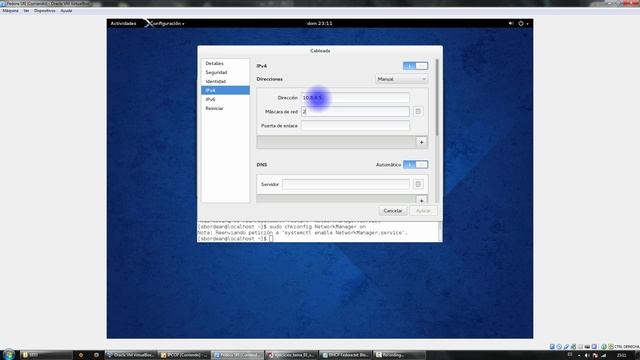
Task: Select IPv4 in the sidebar
Action: tap(225, 90)
